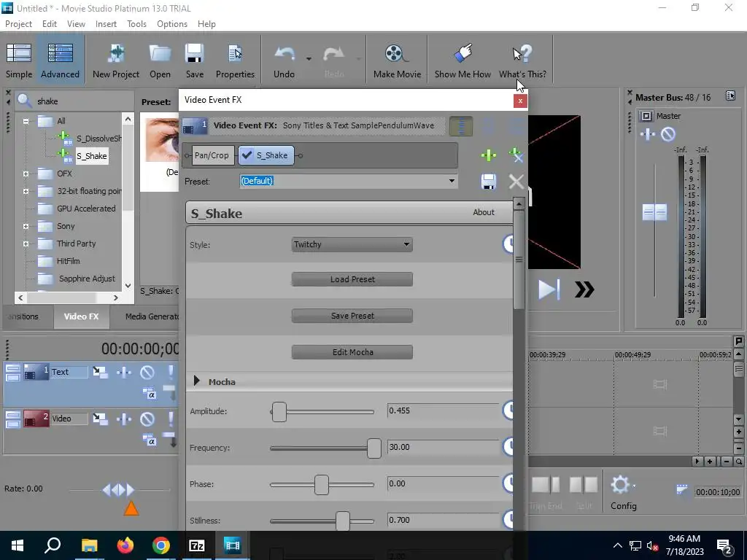This screenshot has height=560, width=747.
Task: Close the Video Event FX dialog
Action: click(x=519, y=101)
